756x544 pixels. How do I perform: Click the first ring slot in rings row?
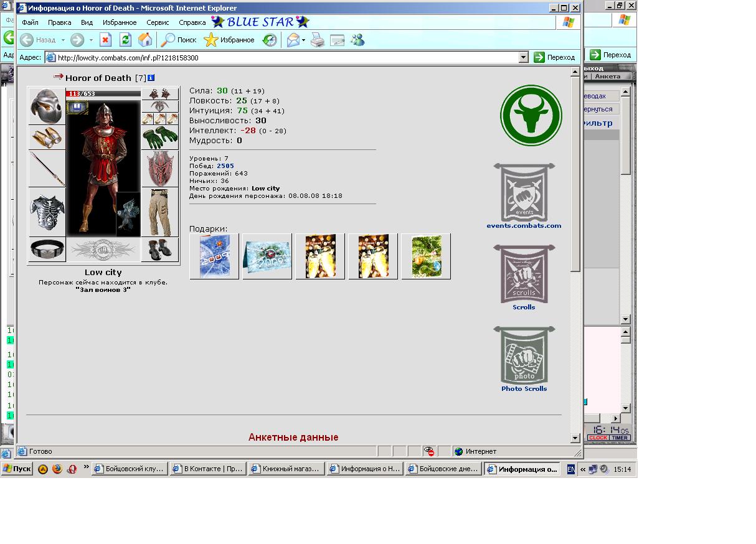tap(148, 119)
